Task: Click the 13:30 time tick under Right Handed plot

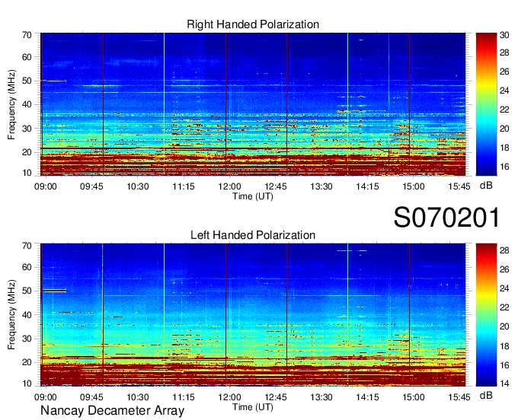Action: coord(321,186)
